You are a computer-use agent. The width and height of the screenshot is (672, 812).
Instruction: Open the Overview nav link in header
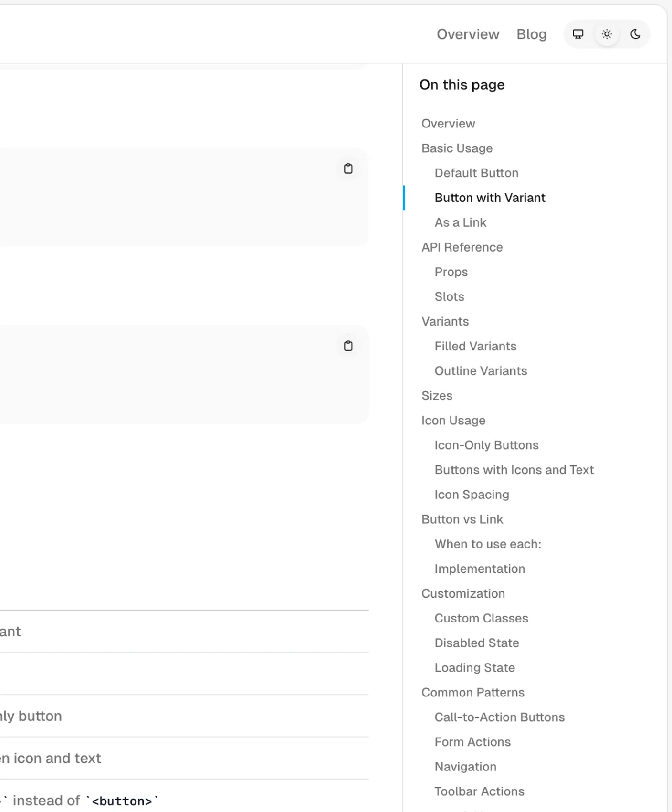468,34
